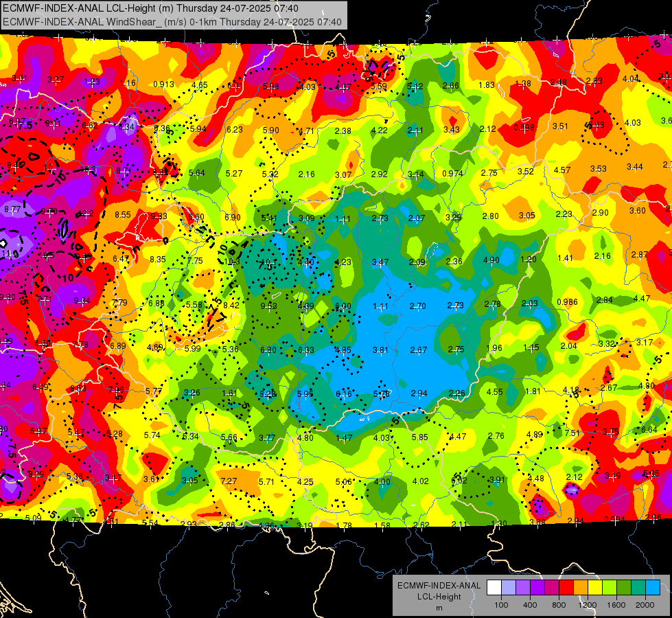Click the WindShear 0-1km title line
Image resolution: width=672 pixels, height=618 pixels.
[172, 22]
